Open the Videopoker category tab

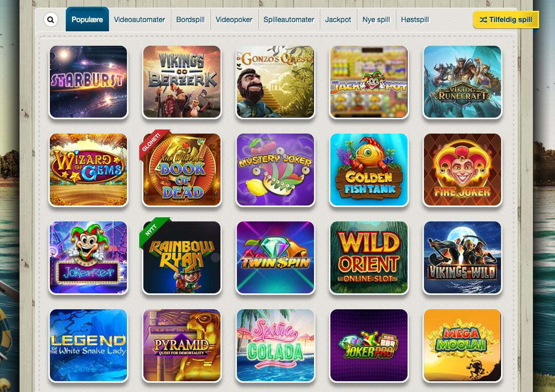(234, 20)
